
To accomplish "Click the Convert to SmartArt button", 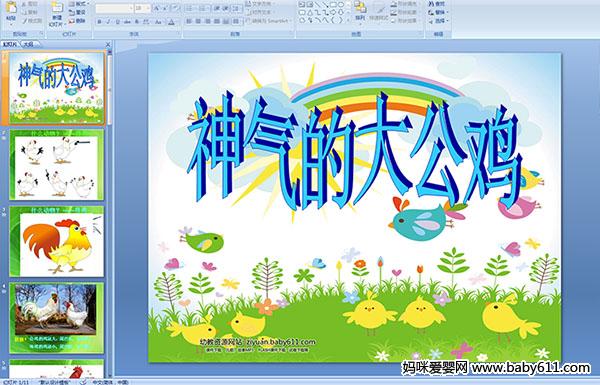I will click(x=268, y=21).
